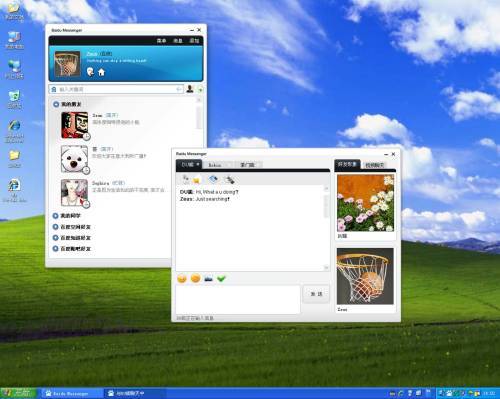Image resolution: width=500 pixels, height=399 pixels.
Task: Click the add-contact person icon beside search box
Action: [x=190, y=89]
